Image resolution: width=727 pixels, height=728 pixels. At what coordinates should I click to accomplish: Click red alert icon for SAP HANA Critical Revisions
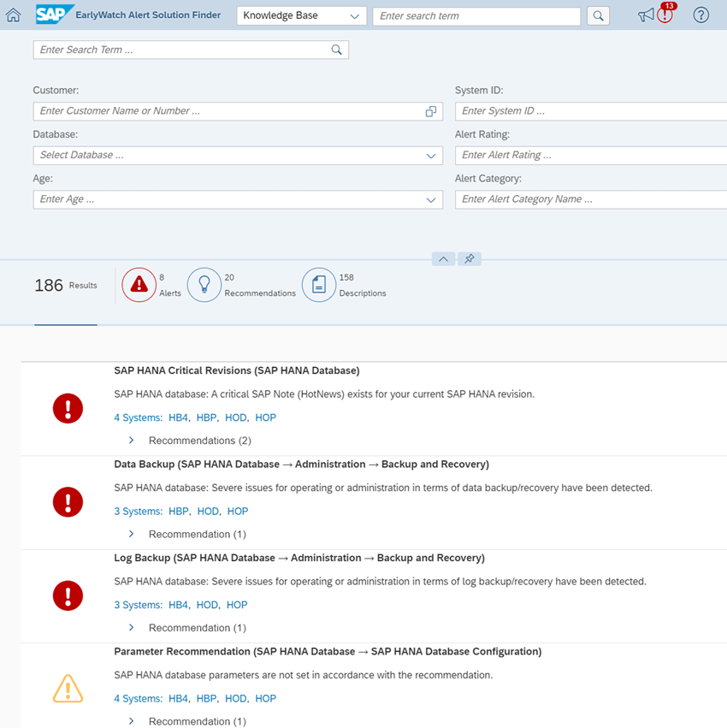pyautogui.click(x=68, y=409)
